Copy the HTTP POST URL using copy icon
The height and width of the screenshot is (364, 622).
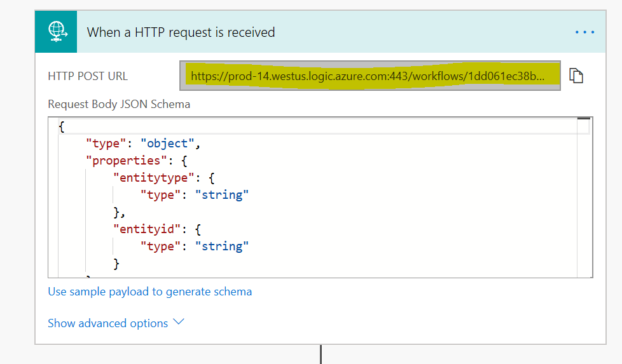576,76
